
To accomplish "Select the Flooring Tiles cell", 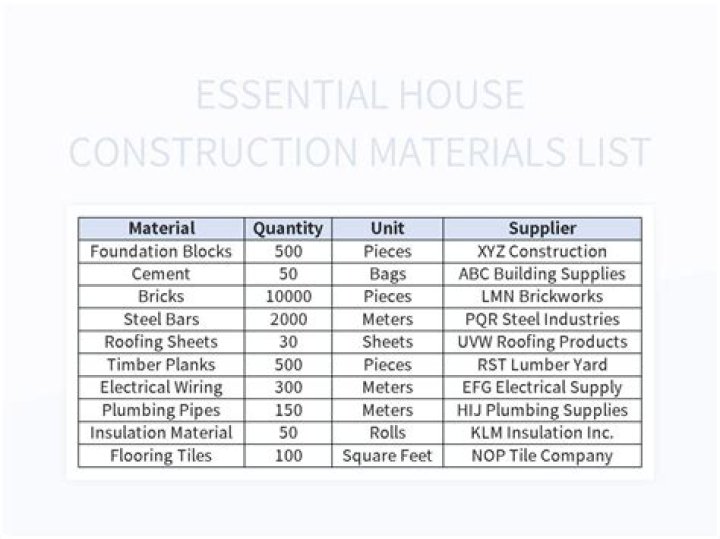I will coord(161,456).
